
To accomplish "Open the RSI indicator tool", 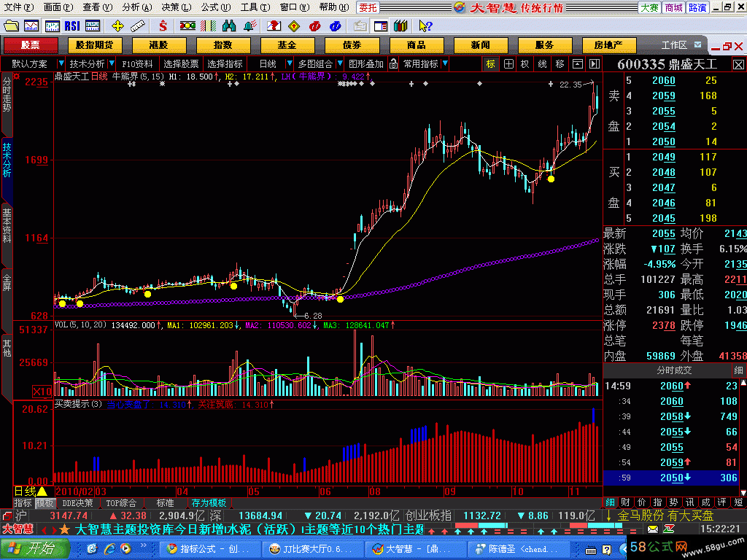I will (x=72, y=26).
